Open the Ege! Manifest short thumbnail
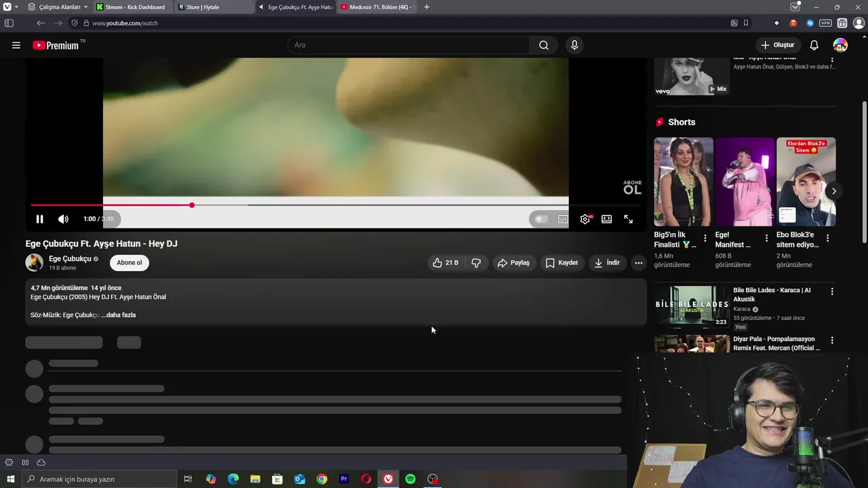This screenshot has width=868, height=488. click(x=745, y=182)
